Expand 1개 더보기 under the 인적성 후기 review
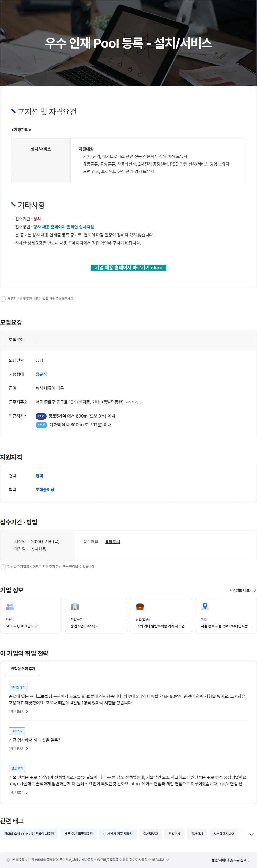The width and height of the screenshot is (257, 868). 18,711
